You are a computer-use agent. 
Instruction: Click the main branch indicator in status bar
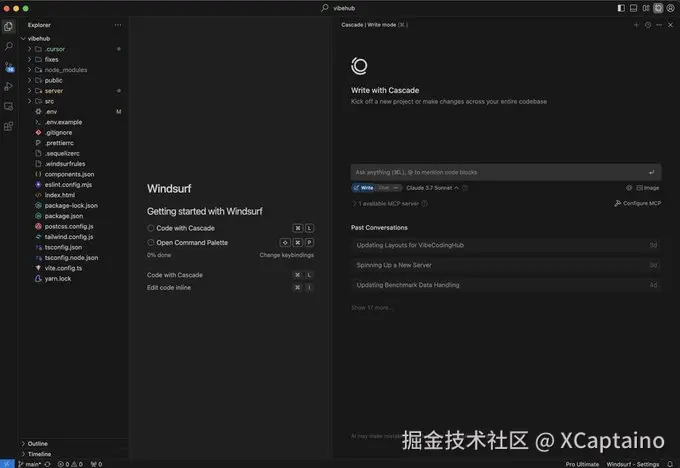[29, 464]
